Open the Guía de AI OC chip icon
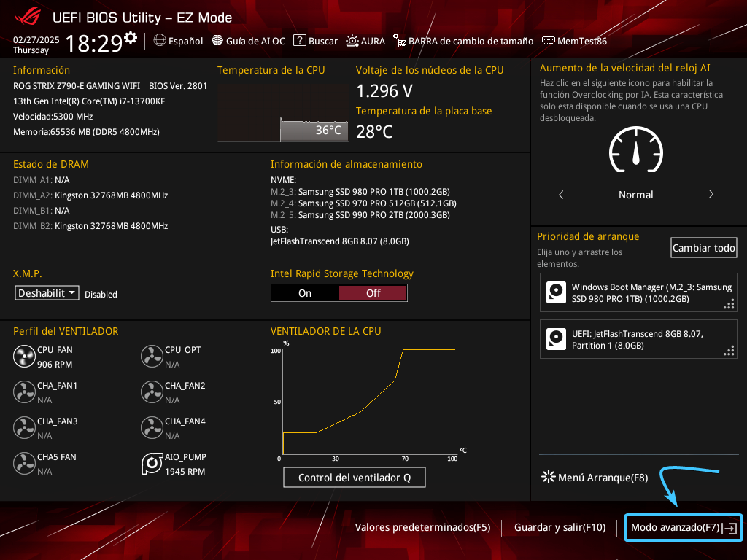This screenshot has width=747, height=560. [x=217, y=41]
